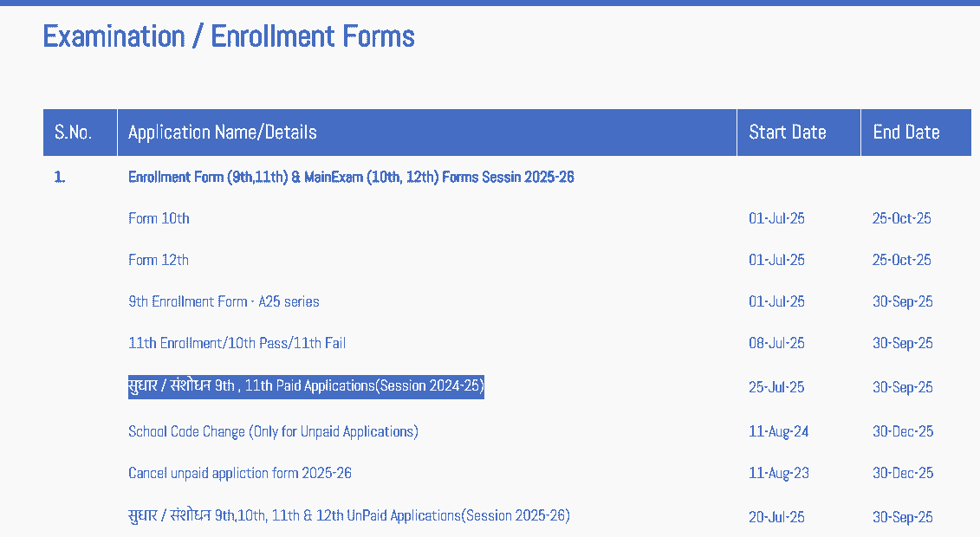Click the End Date column header
Image resolution: width=980 pixels, height=537 pixels.
(906, 133)
